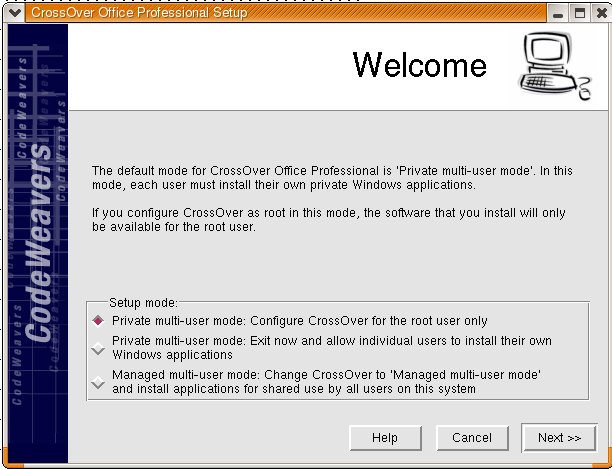Enable the Managed multi-user mode radio button
The height and width of the screenshot is (469, 612).
click(x=98, y=381)
